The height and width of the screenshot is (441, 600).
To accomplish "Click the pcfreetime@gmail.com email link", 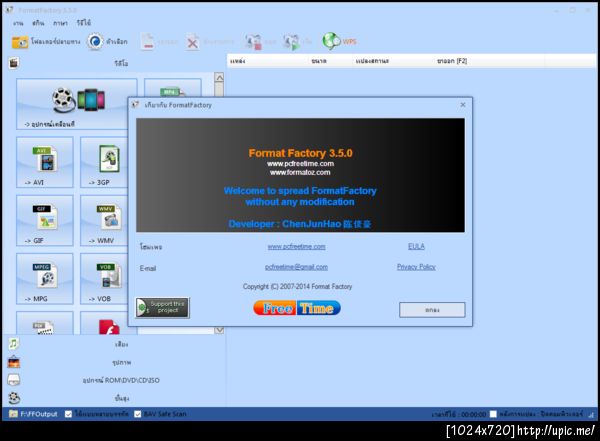I will click(x=297, y=267).
